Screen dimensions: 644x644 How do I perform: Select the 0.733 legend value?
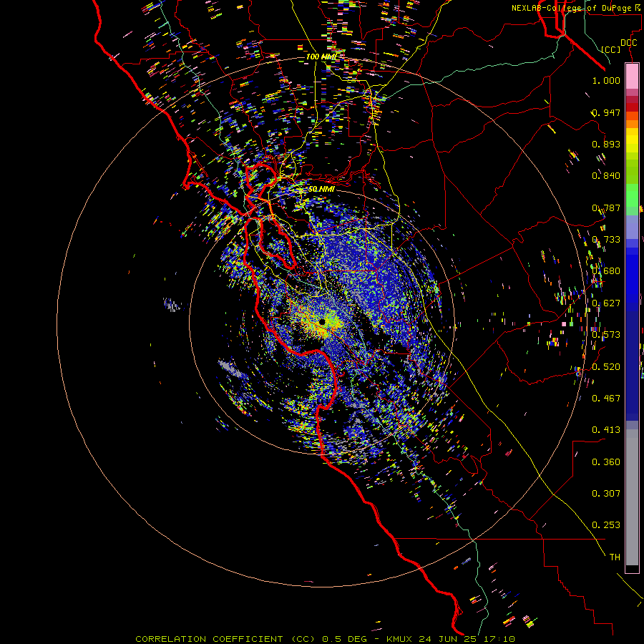tap(606, 240)
